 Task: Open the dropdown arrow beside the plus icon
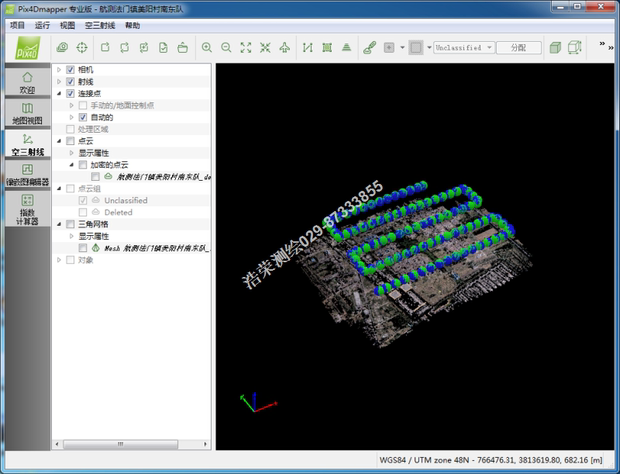(403, 48)
